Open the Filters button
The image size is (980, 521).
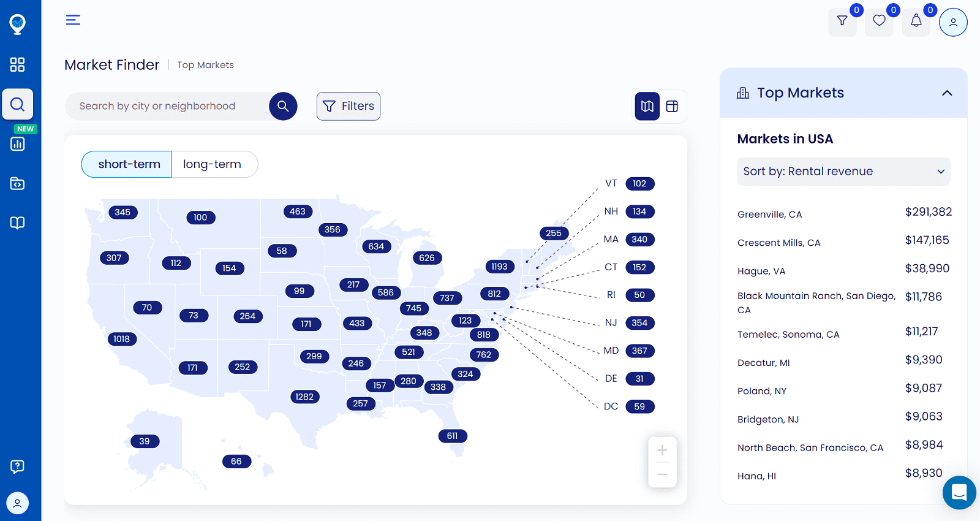[x=349, y=106]
